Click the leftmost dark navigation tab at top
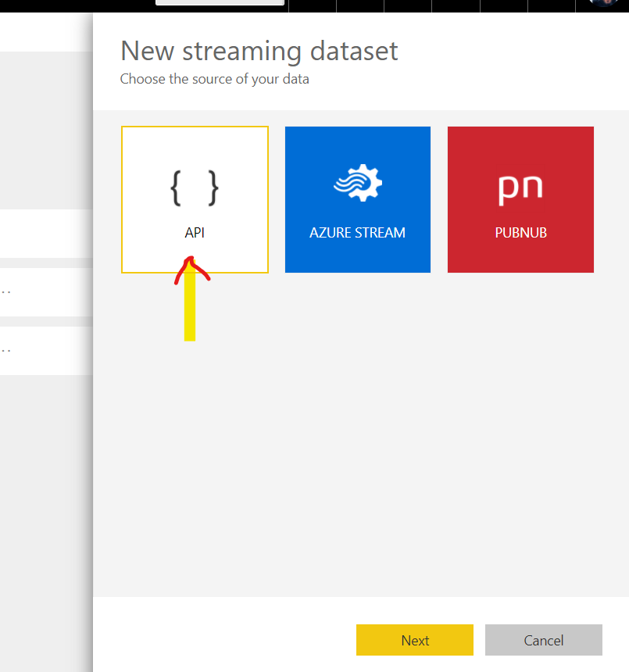629x672 pixels. pos(312,5)
